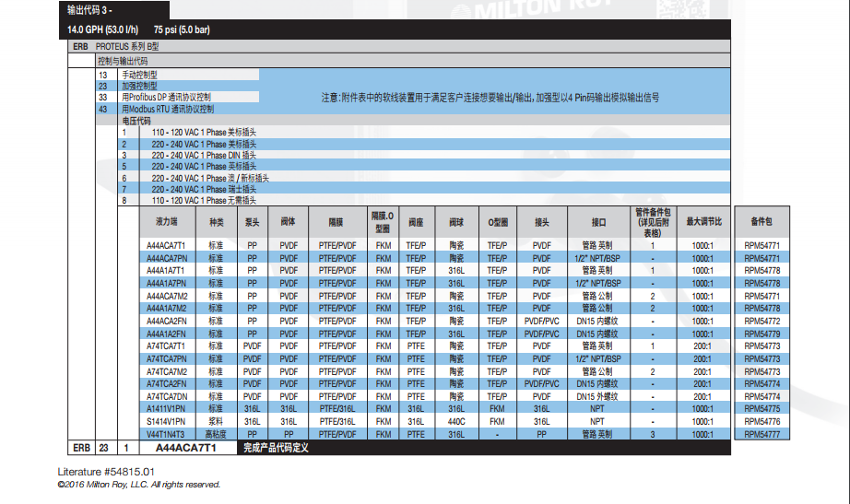
Task: Click spare kit code 'RPM54777'
Action: pos(761,435)
